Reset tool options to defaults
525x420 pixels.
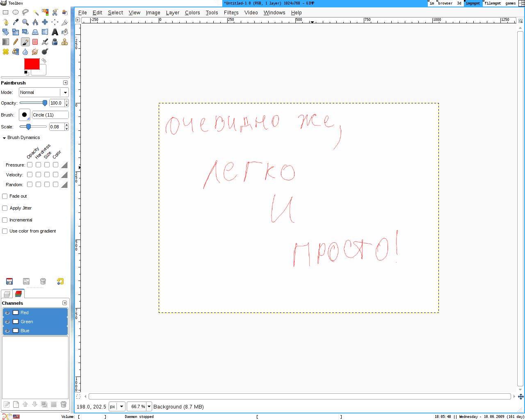tap(60, 281)
